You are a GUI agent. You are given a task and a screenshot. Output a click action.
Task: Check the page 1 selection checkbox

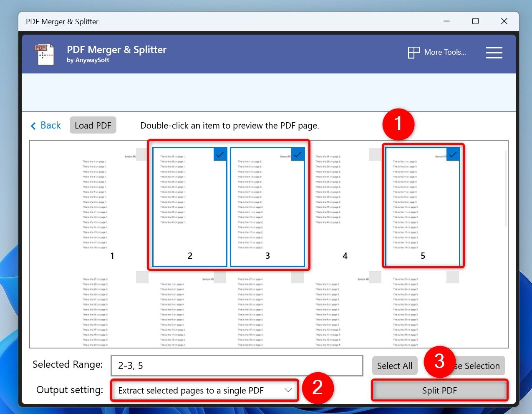click(x=142, y=154)
